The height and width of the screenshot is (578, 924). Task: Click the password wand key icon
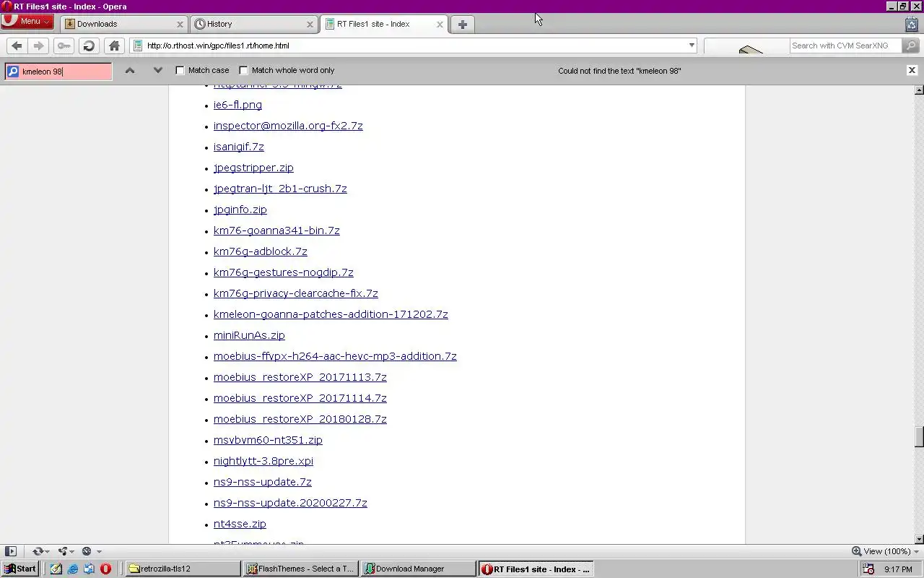click(64, 46)
